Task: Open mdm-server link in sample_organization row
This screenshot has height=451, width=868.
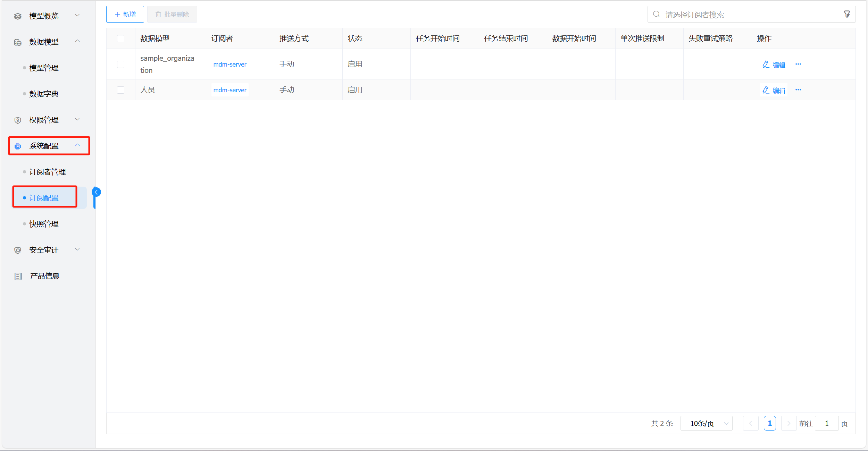Action: coord(230,64)
